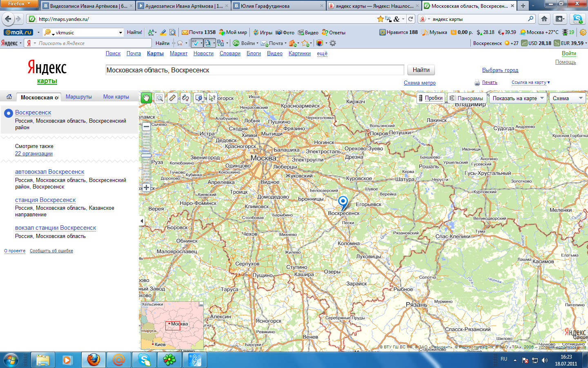Viewport: 588px width, 368px height.
Task: Open the new browser tab plus button
Action: pyautogui.click(x=523, y=6)
